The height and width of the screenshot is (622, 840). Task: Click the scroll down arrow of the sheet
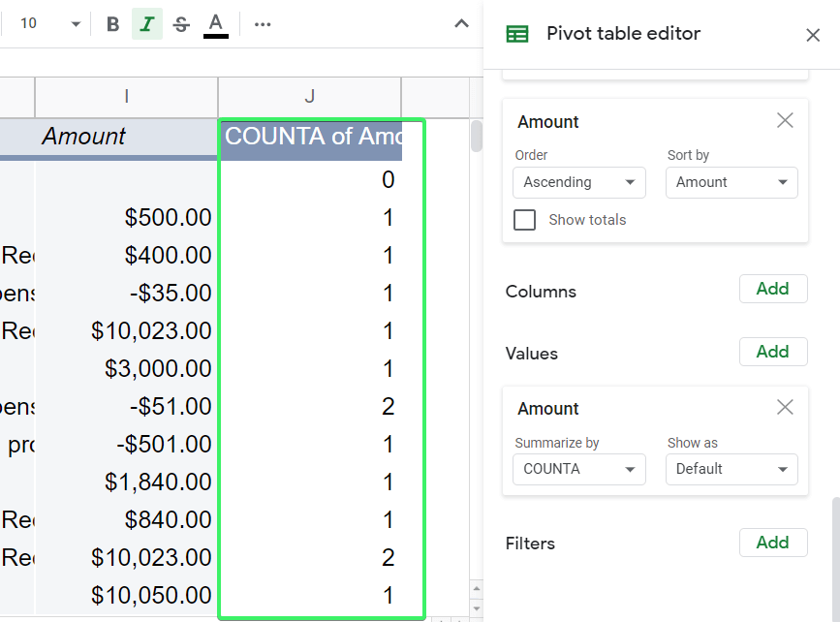pos(477,608)
